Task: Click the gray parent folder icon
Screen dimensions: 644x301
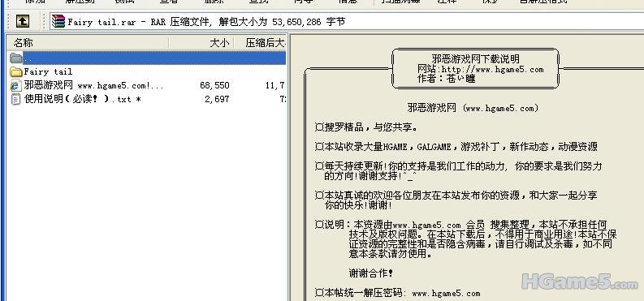Action: point(16,58)
